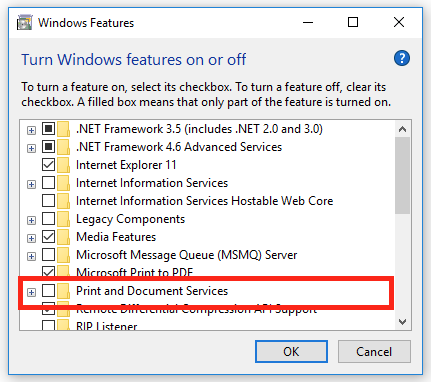
Task: Click the Internet Information Services folder icon
Action: tap(63, 183)
